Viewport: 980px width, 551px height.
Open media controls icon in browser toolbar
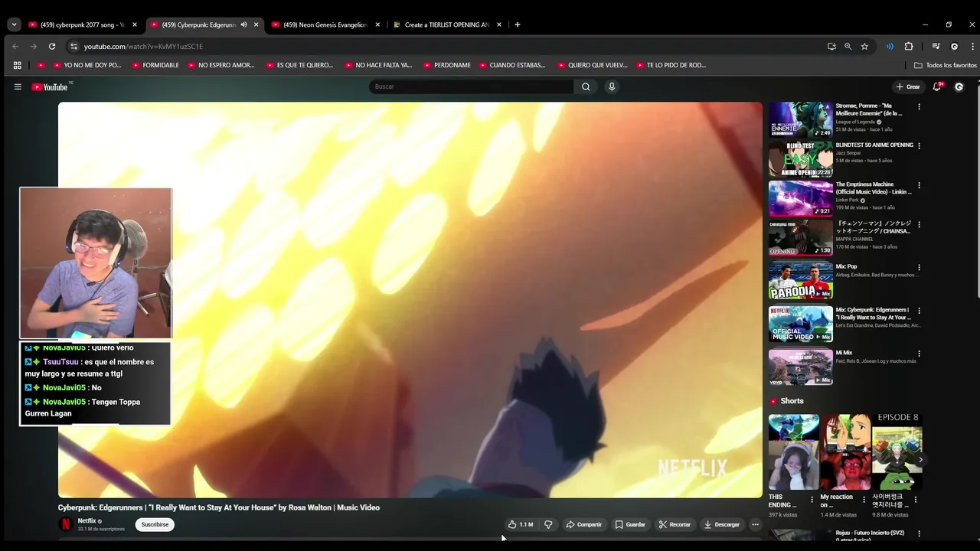tap(936, 46)
